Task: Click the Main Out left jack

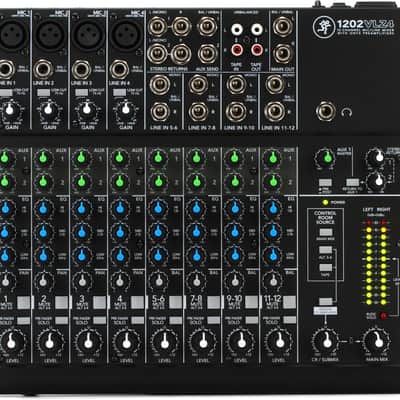Action: tap(283, 27)
